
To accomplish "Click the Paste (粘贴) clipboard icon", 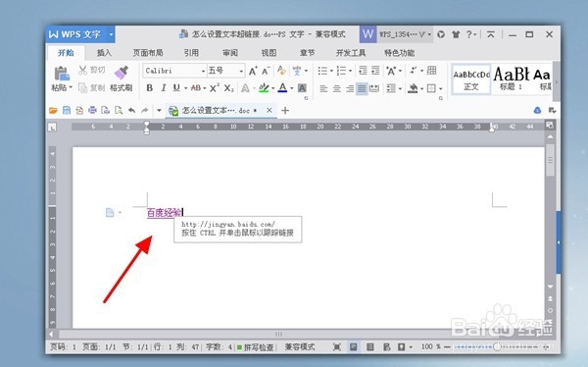I will pos(62,74).
